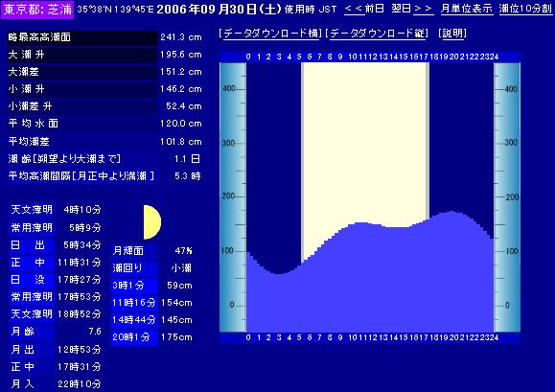Image resolution: width=555 pixels, height=392 pixels.
Task: Click tide time 14時44分
Action: (134, 320)
